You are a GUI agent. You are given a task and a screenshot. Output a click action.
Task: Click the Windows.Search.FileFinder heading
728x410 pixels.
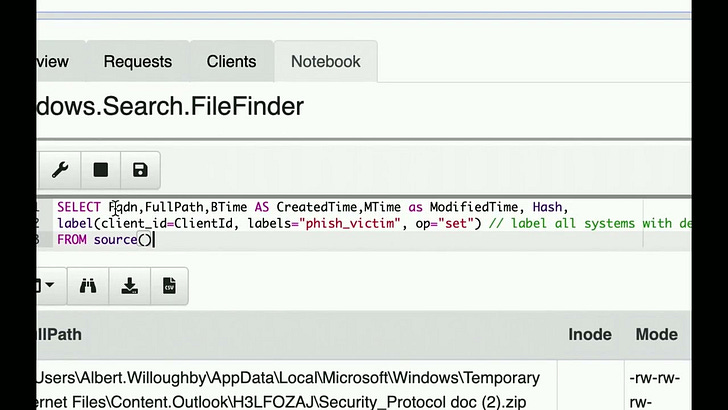coord(170,106)
